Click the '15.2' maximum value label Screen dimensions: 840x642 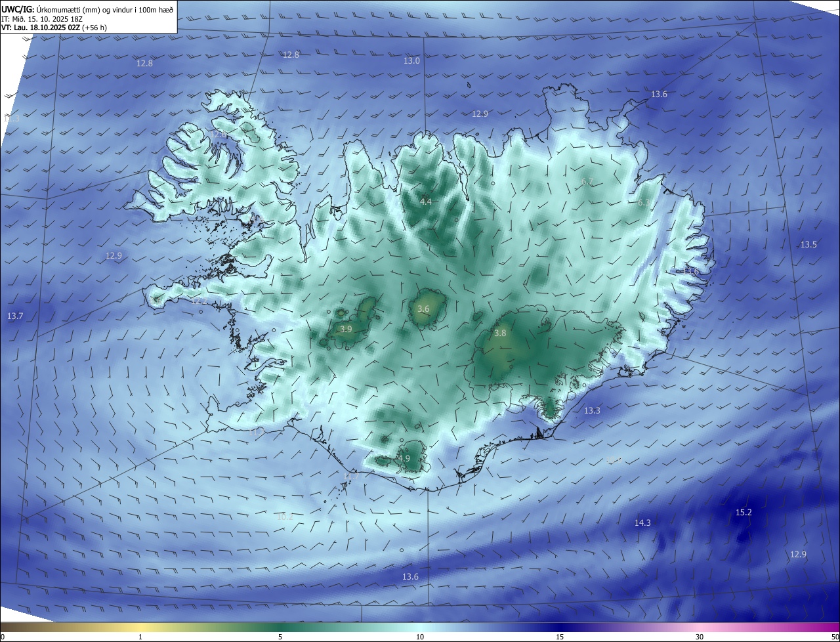(x=744, y=512)
